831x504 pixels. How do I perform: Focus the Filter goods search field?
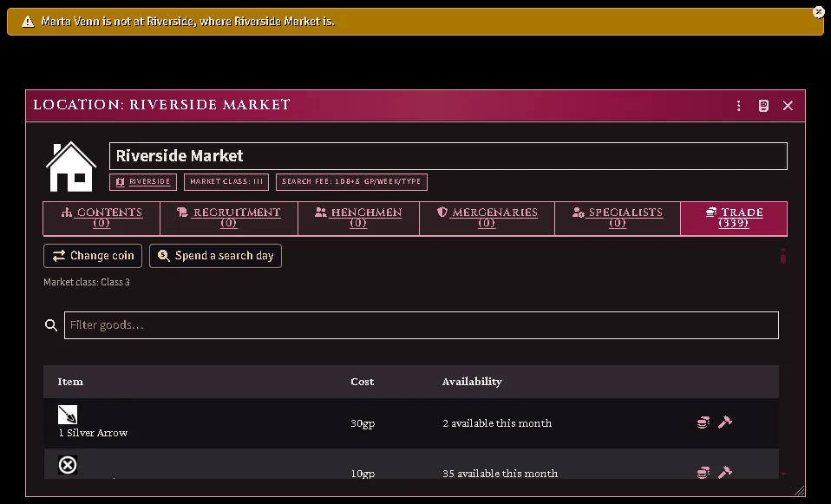(422, 325)
